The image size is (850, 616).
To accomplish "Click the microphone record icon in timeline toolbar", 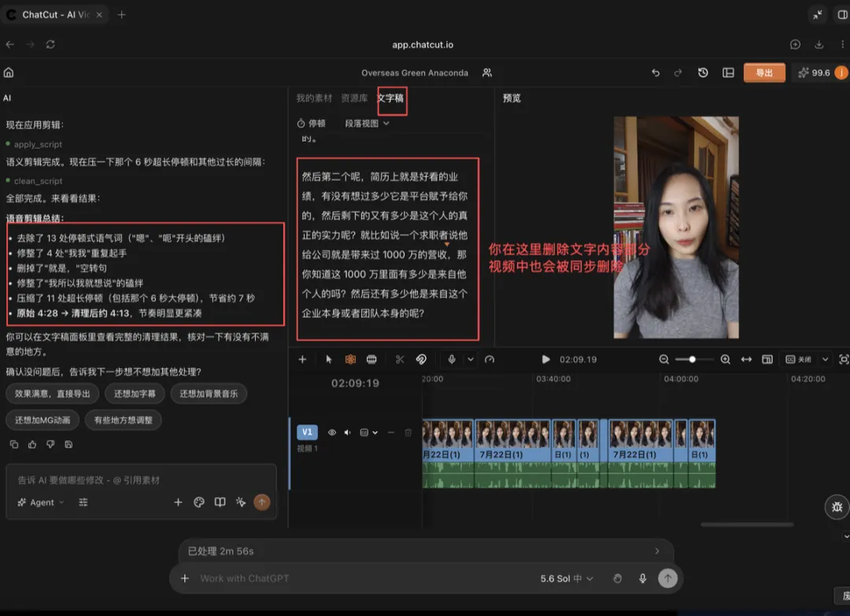I will click(x=452, y=360).
